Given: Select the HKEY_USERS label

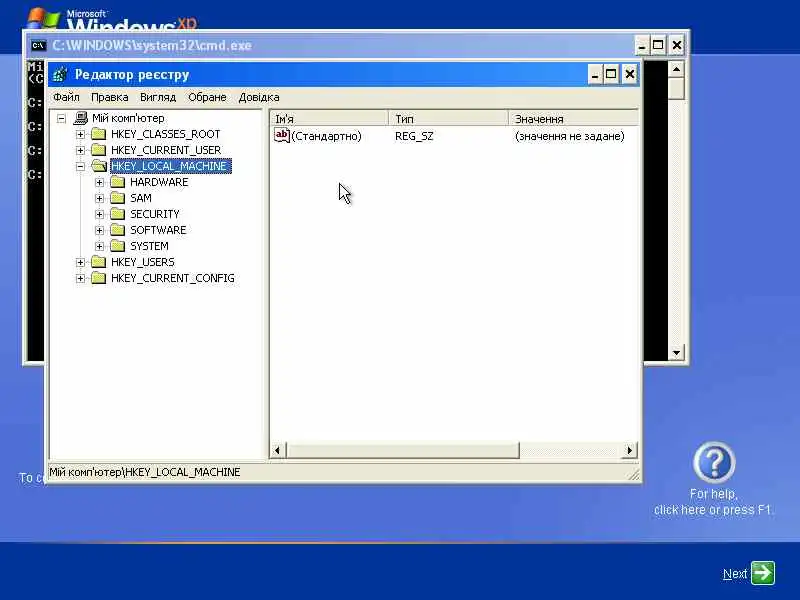Looking at the screenshot, I should pos(143,262).
